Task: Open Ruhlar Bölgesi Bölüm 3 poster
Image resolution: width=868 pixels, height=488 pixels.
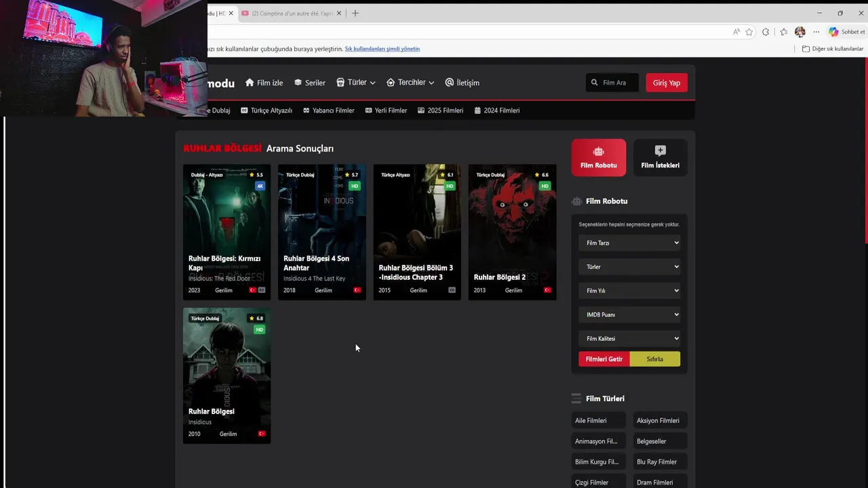Action: click(417, 232)
